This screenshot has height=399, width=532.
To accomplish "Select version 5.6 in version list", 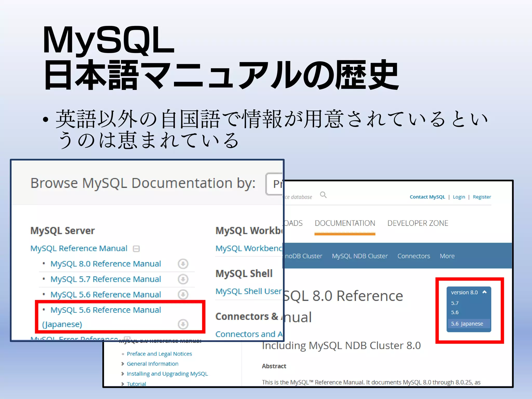I will (455, 312).
